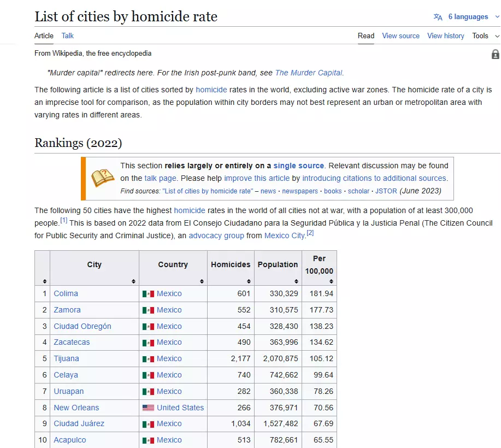The image size is (501, 448).
Task: Click Mexico link in Ciudad Juárez row
Action: (x=169, y=423)
